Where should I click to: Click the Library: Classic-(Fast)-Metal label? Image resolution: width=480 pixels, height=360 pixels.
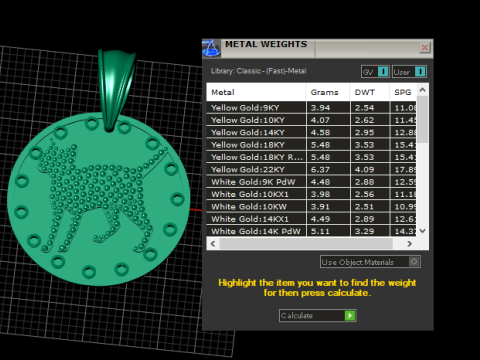pyautogui.click(x=258, y=71)
